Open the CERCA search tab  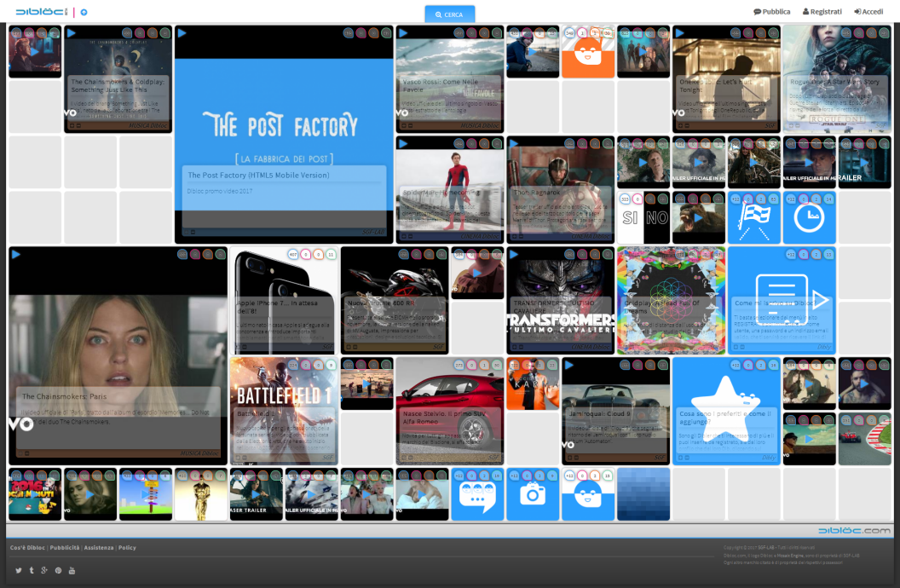pyautogui.click(x=449, y=14)
